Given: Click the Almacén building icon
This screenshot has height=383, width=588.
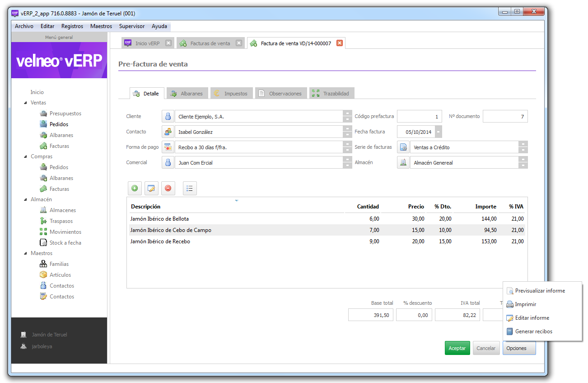Looking at the screenshot, I should point(403,162).
